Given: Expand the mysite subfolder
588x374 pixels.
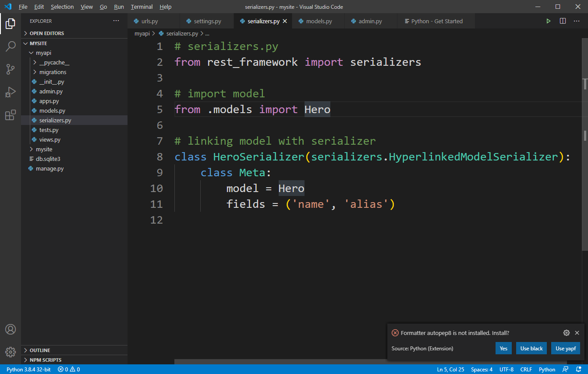Looking at the screenshot, I should tap(74, 150).
